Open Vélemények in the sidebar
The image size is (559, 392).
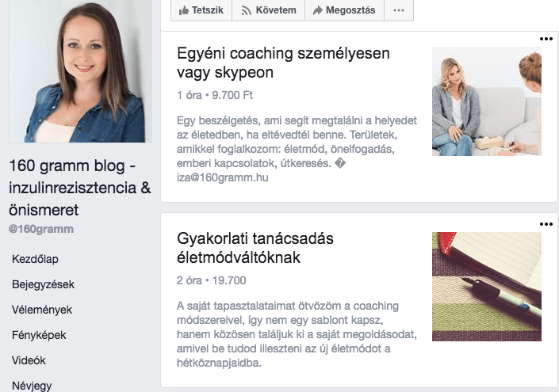coord(42,310)
